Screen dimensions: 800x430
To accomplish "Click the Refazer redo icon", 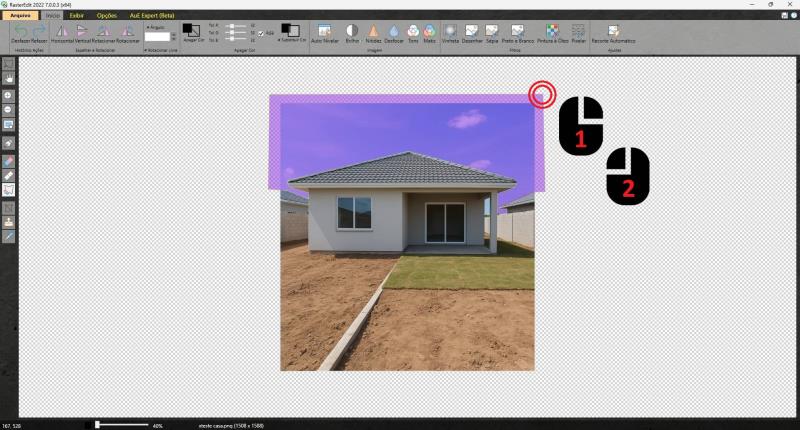I will coord(38,33).
